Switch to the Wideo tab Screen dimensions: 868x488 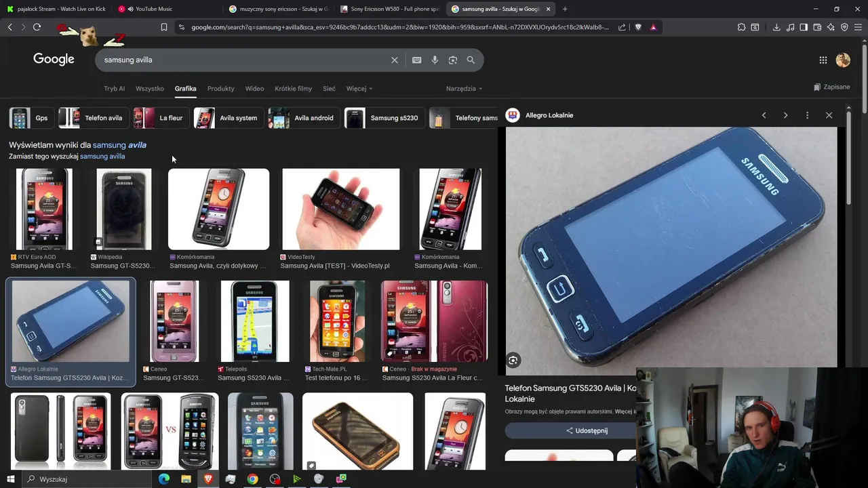(x=254, y=89)
